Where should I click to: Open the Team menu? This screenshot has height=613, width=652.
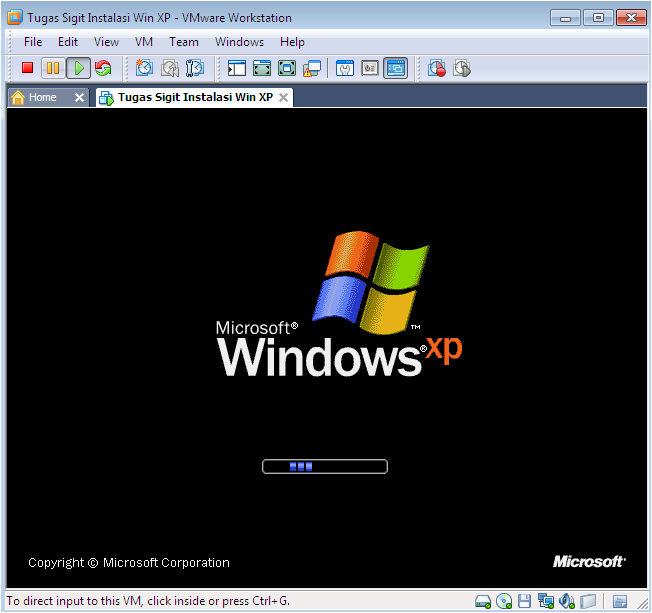point(183,42)
